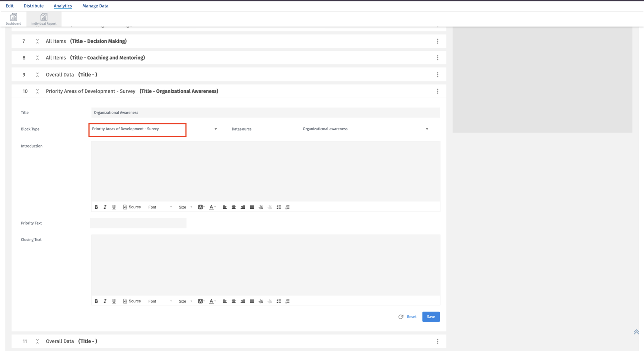Toggle bold formatting in Introduction editor
This screenshot has width=644, height=351.
tap(96, 207)
